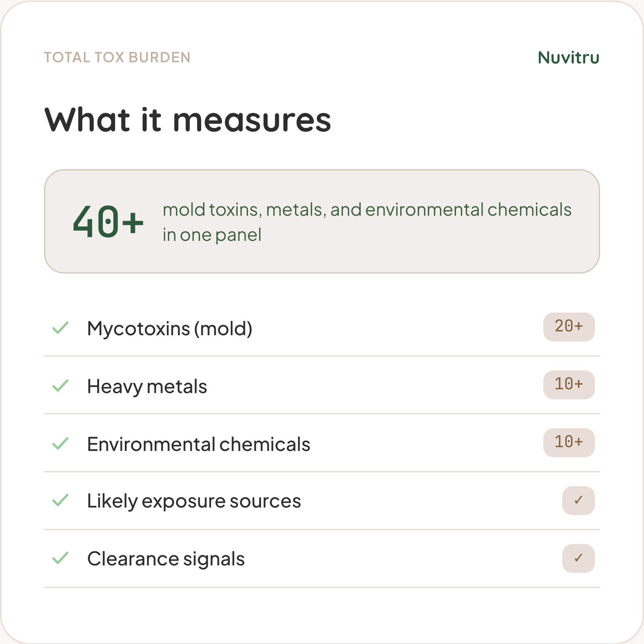This screenshot has height=644, width=644.
Task: Click the green checkmark beside Environmental chemicals
Action: click(x=60, y=444)
